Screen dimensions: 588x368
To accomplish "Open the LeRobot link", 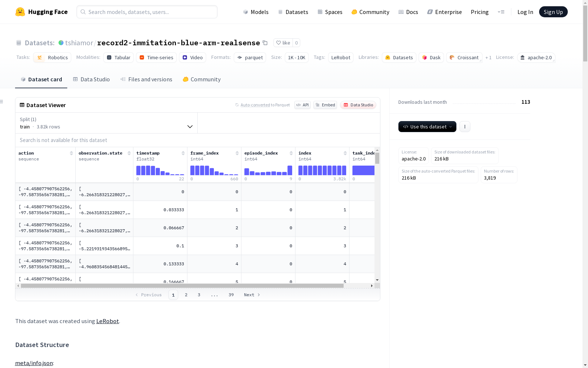I will 107,321.
